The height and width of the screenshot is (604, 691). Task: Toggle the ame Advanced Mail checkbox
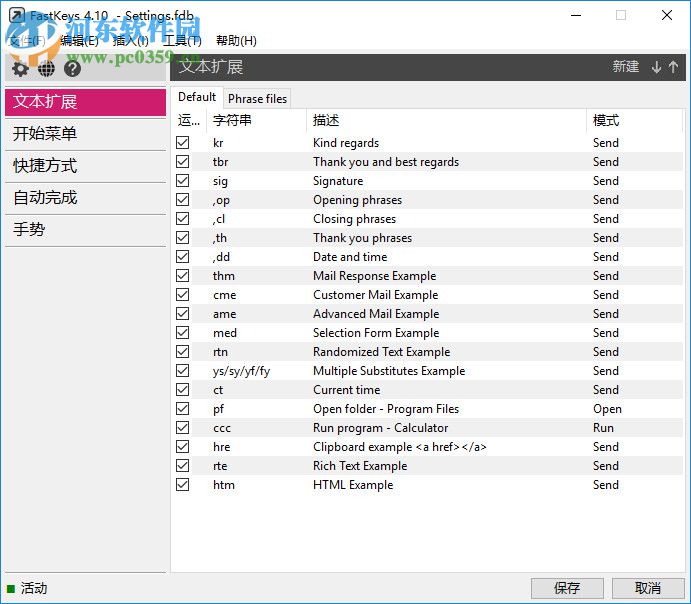[182, 314]
